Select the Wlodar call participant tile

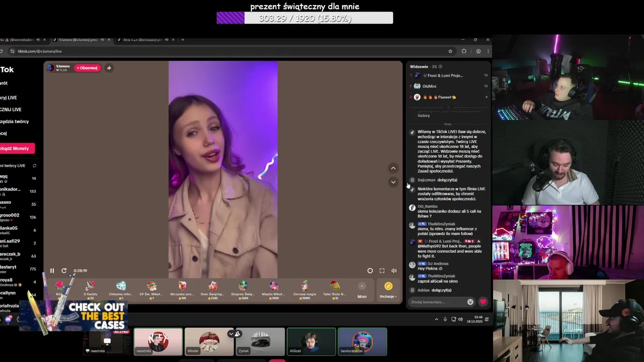[209, 342]
